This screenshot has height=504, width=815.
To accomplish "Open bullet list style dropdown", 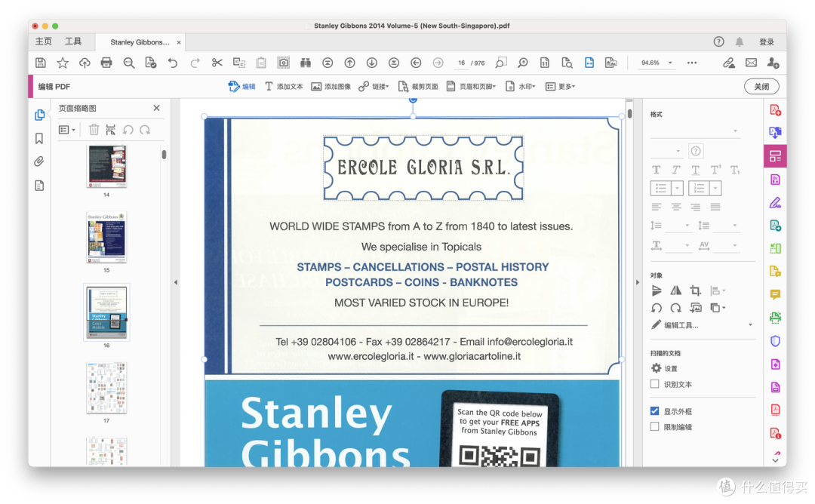I will pyautogui.click(x=677, y=188).
